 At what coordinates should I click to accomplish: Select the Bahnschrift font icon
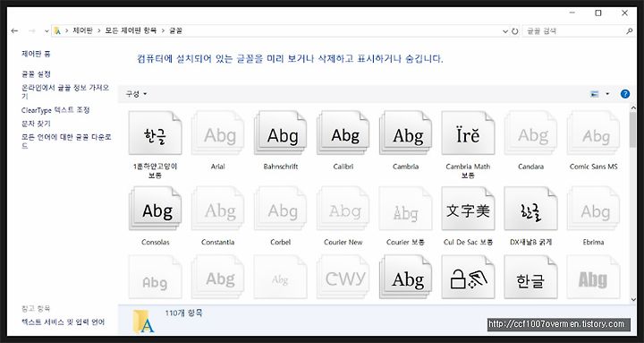[281, 133]
